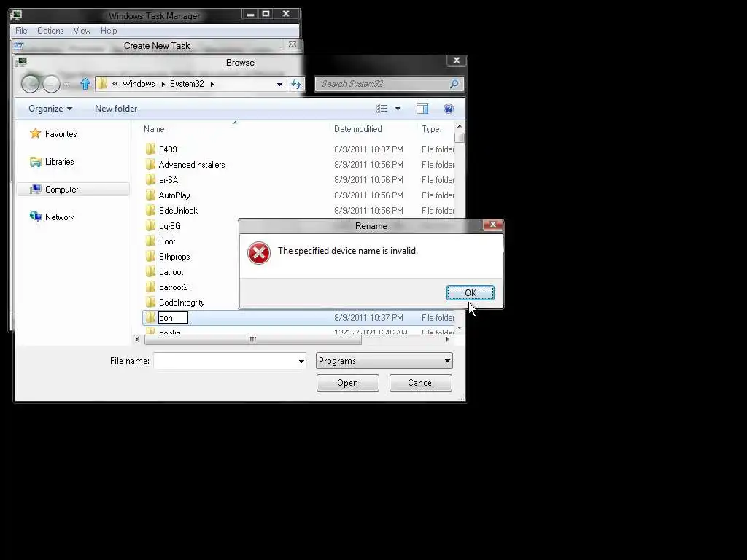Open the Options menu in Task Manager
The image size is (747, 560).
coord(50,31)
